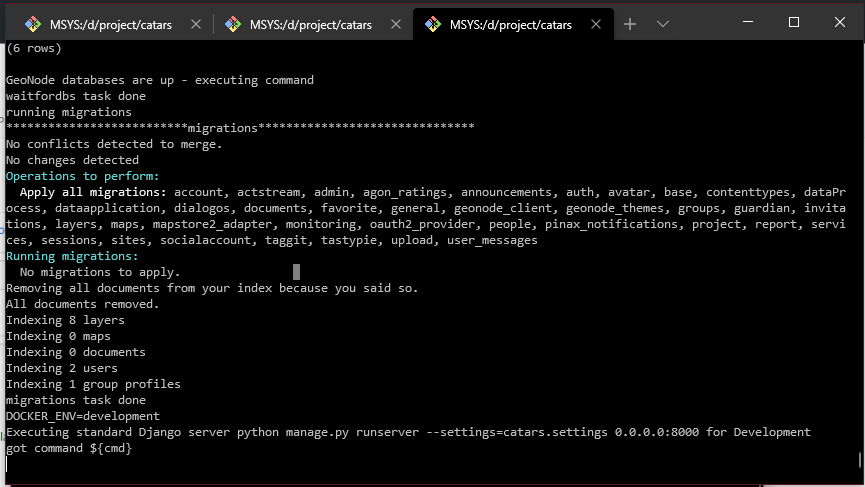Screen dimensions: 865x487
Task: Click the MSYS icon on the active tab
Action: (433, 24)
